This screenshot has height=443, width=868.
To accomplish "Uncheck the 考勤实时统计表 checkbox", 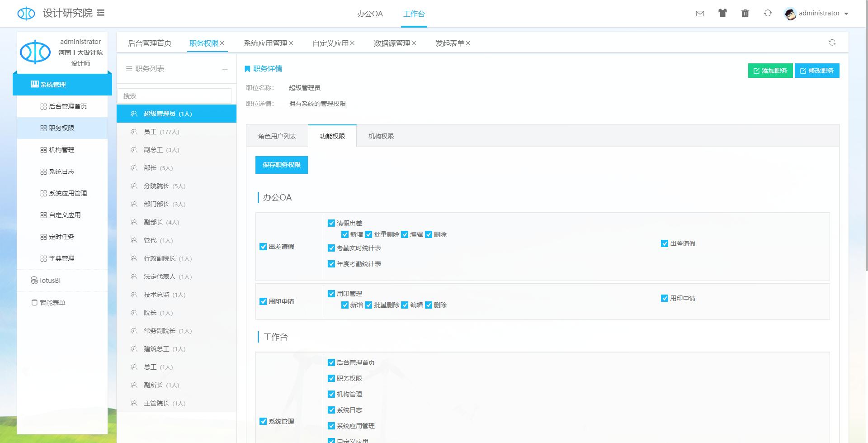I will (331, 248).
